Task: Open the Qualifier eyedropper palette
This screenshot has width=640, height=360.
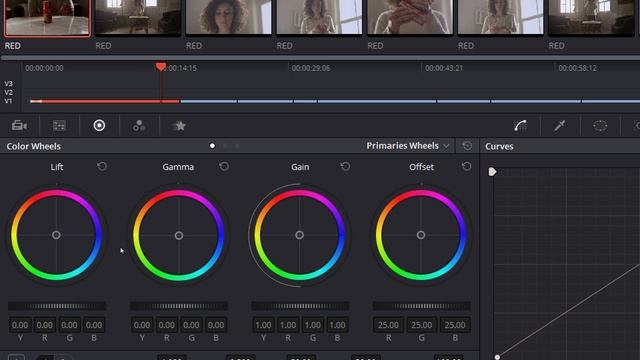Action: pos(560,125)
